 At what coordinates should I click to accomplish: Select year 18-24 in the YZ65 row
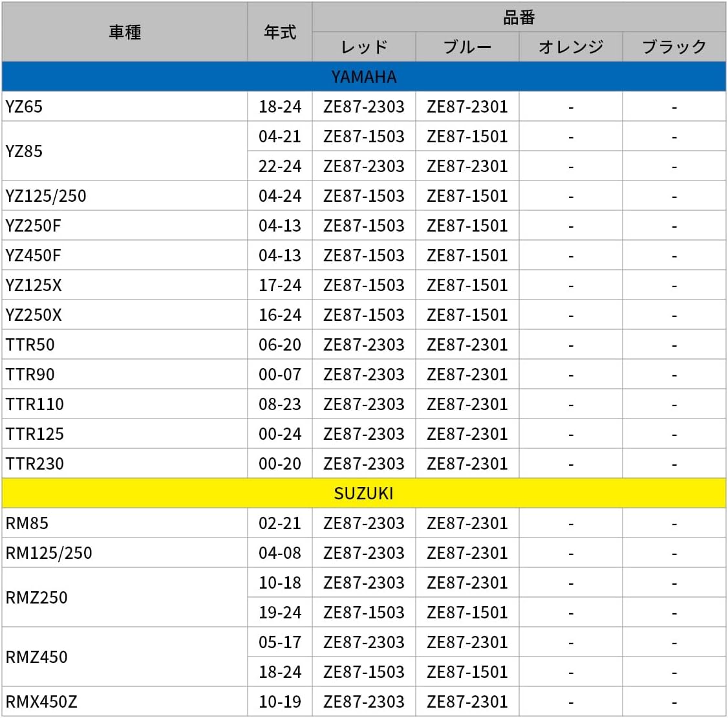[280, 106]
